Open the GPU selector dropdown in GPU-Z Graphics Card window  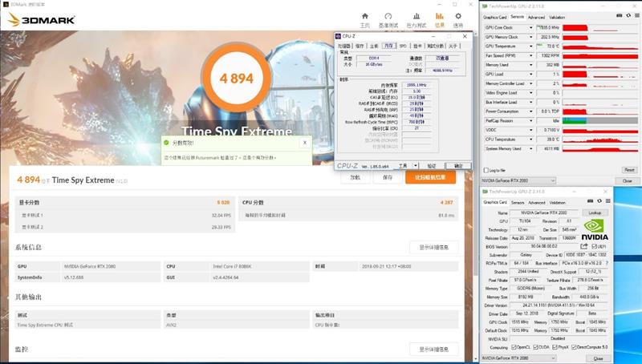coord(518,358)
